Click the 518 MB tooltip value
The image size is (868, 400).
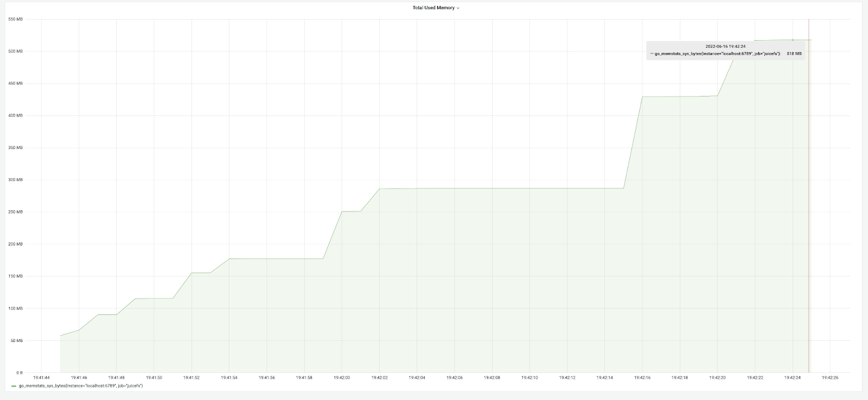pyautogui.click(x=794, y=54)
